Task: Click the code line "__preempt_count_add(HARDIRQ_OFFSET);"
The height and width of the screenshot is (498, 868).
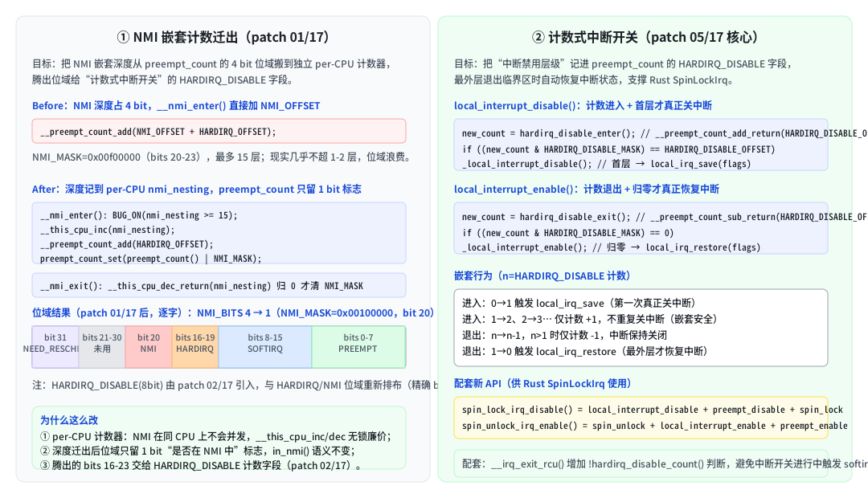Action: point(127,244)
